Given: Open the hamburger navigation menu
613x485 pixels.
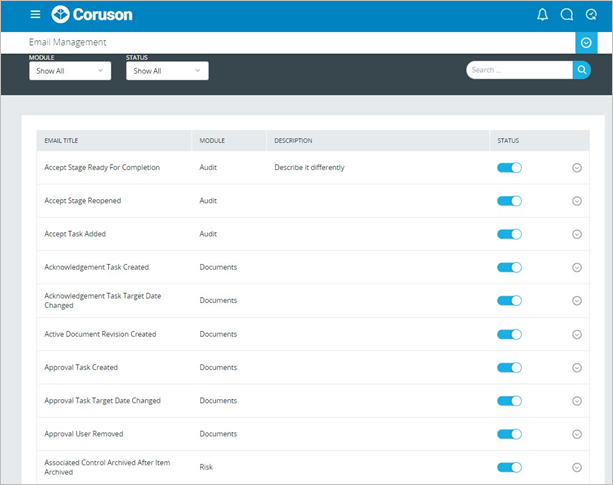Looking at the screenshot, I should tap(35, 14).
